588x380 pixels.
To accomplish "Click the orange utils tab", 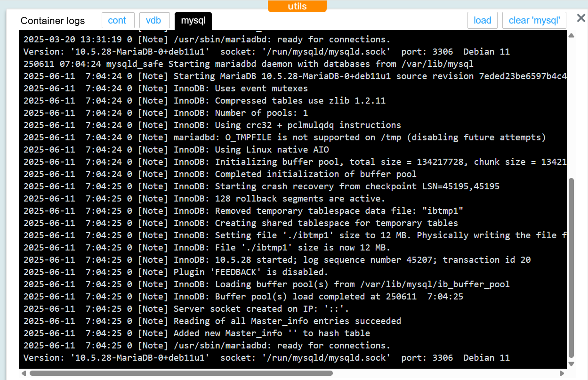I will click(297, 6).
